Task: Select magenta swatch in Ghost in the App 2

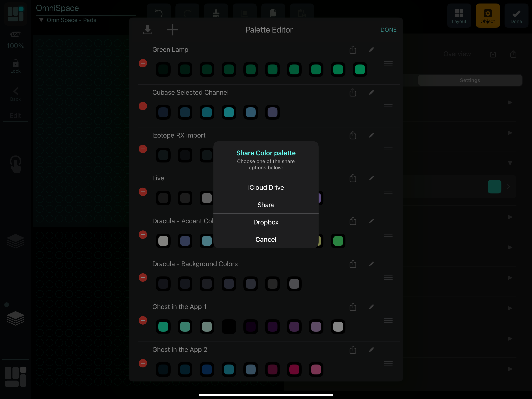Action: tap(294, 369)
